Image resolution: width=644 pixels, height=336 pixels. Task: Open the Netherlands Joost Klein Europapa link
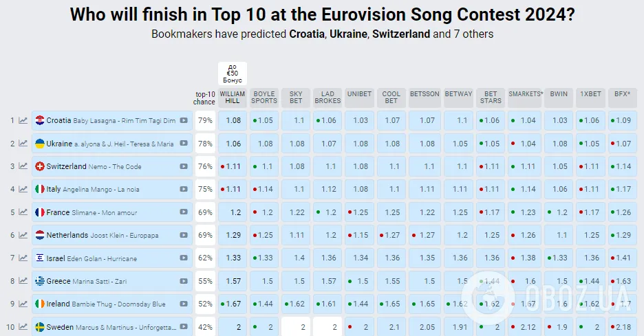click(x=102, y=235)
